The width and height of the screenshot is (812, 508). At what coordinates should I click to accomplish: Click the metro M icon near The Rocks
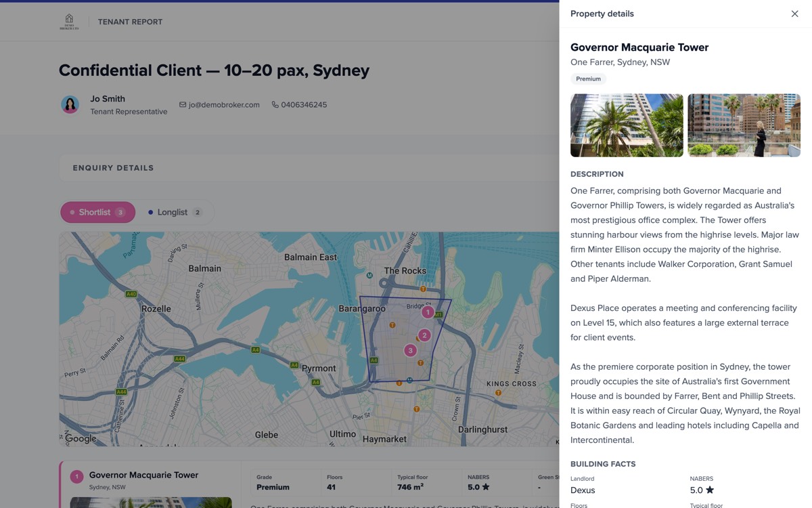click(x=369, y=276)
